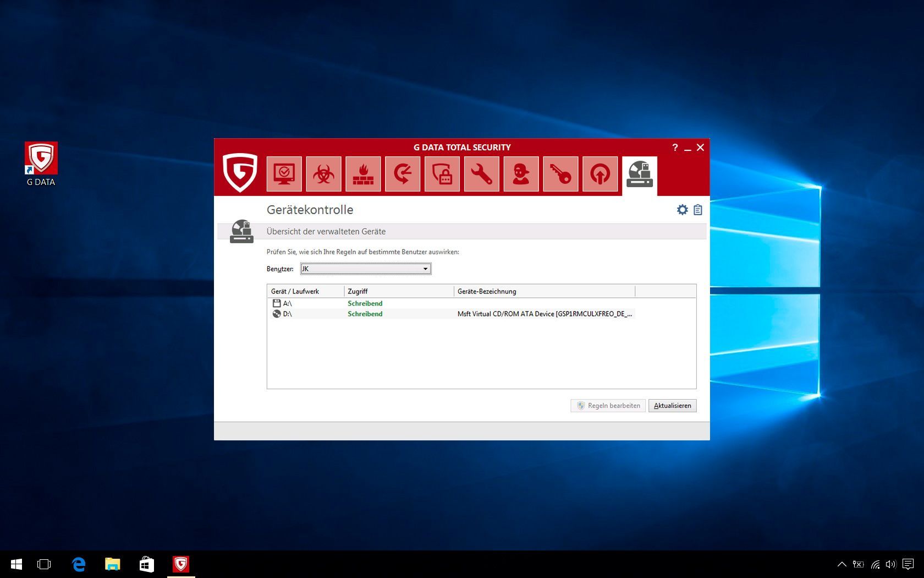Click the disc icon for D:\
Image resolution: width=924 pixels, height=578 pixels.
[x=277, y=314]
